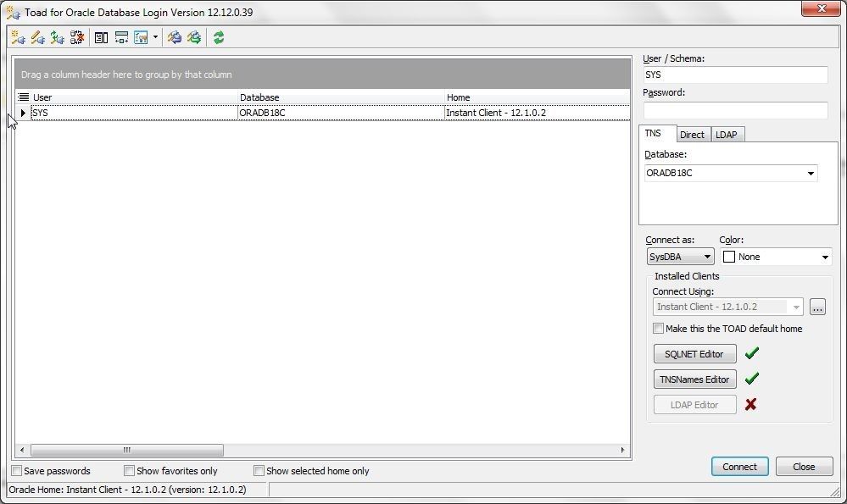Open the dropdown arrow beside the options icon
The image size is (847, 504).
click(155, 37)
